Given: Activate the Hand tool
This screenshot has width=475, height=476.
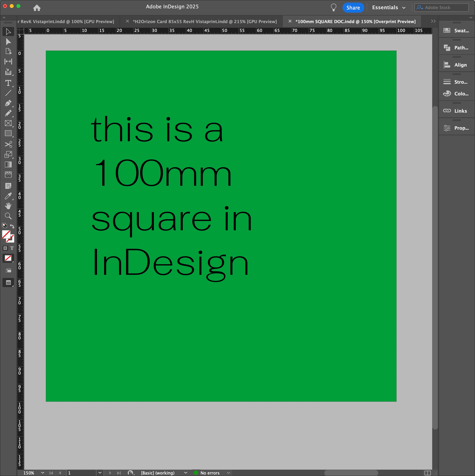Looking at the screenshot, I should 8,206.
